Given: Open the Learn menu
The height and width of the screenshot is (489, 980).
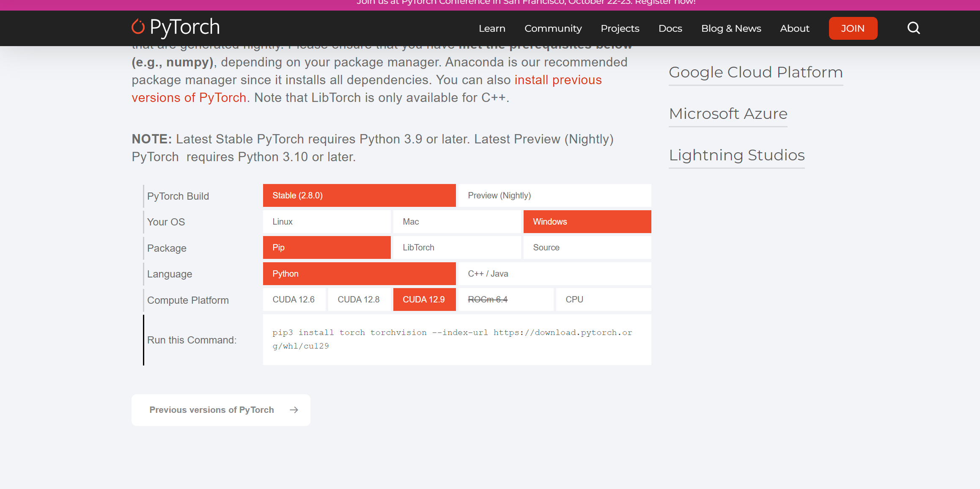Looking at the screenshot, I should click(492, 28).
